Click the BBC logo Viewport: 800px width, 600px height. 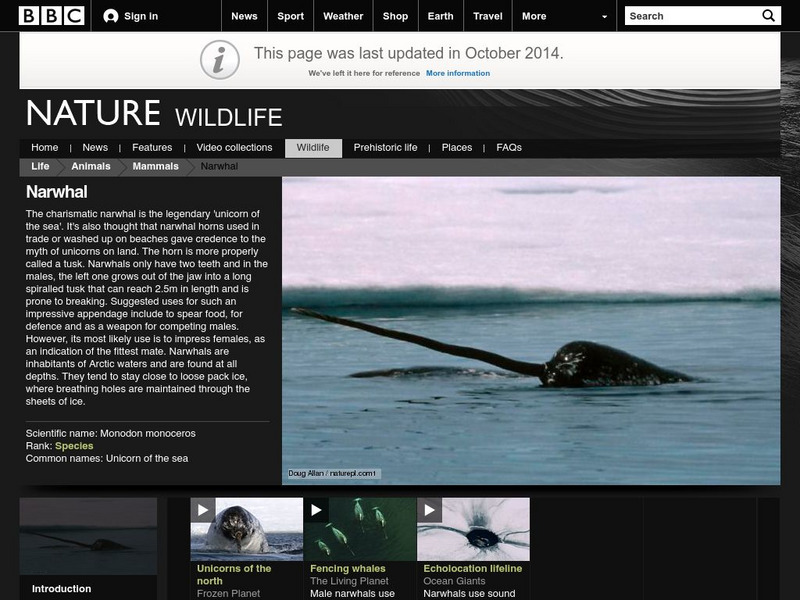pyautogui.click(x=52, y=16)
